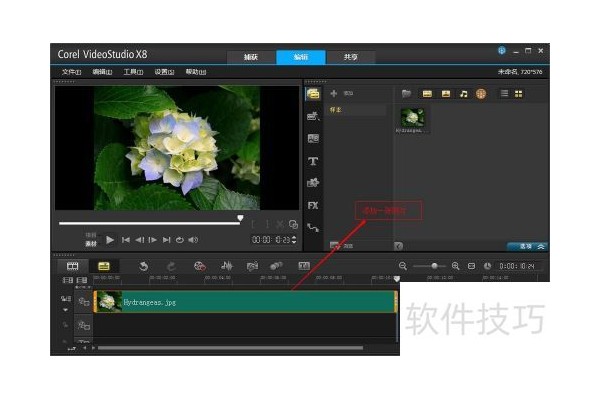600x400 pixels.
Task: Select 素材 clip play mode
Action: point(91,243)
